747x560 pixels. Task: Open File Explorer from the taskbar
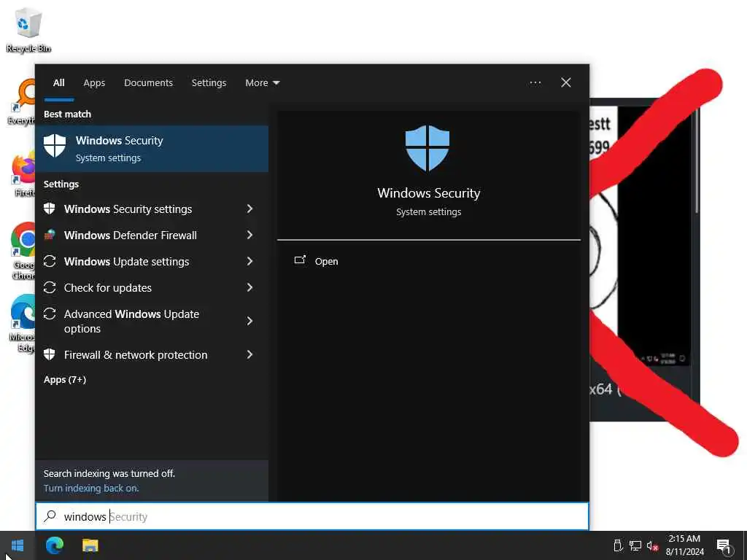tap(90, 545)
